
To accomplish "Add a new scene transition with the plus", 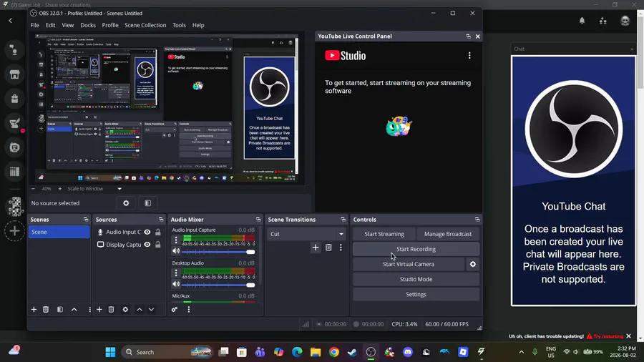I will coord(316,248).
